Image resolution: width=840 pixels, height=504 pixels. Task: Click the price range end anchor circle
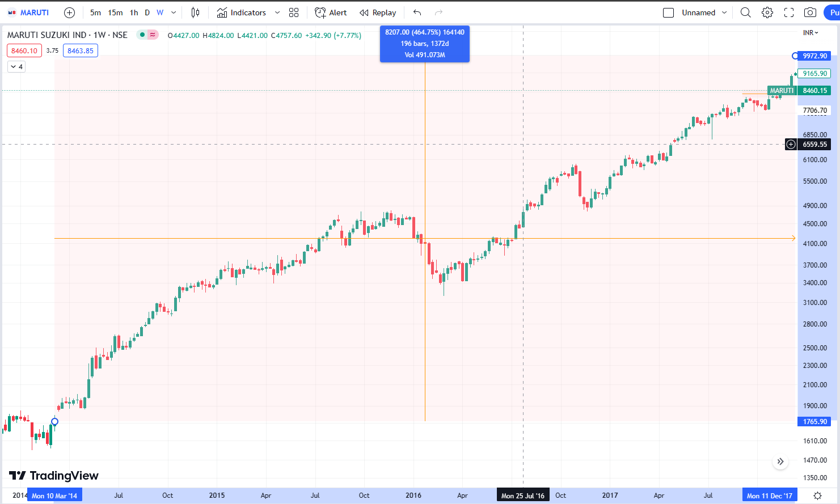[x=795, y=56]
